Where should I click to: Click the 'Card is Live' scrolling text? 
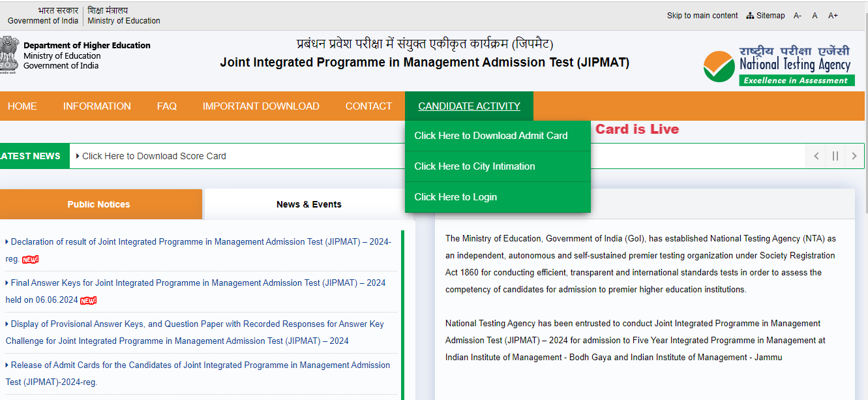click(637, 129)
